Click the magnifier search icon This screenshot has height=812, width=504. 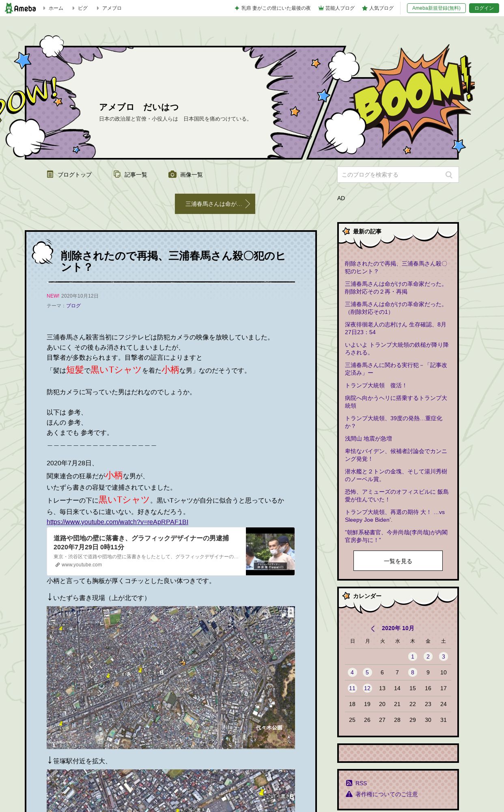click(449, 175)
